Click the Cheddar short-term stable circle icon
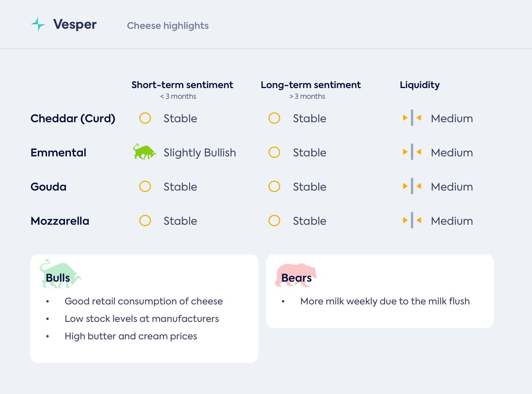 tap(145, 118)
